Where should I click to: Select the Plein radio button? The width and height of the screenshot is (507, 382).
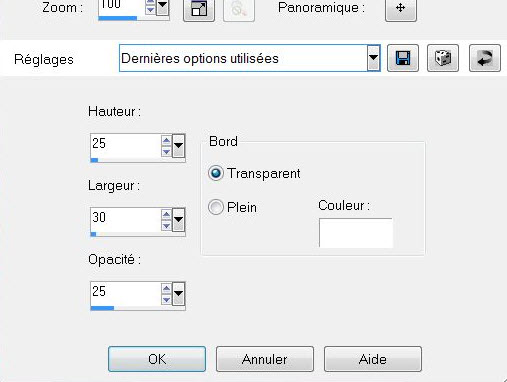tap(215, 207)
